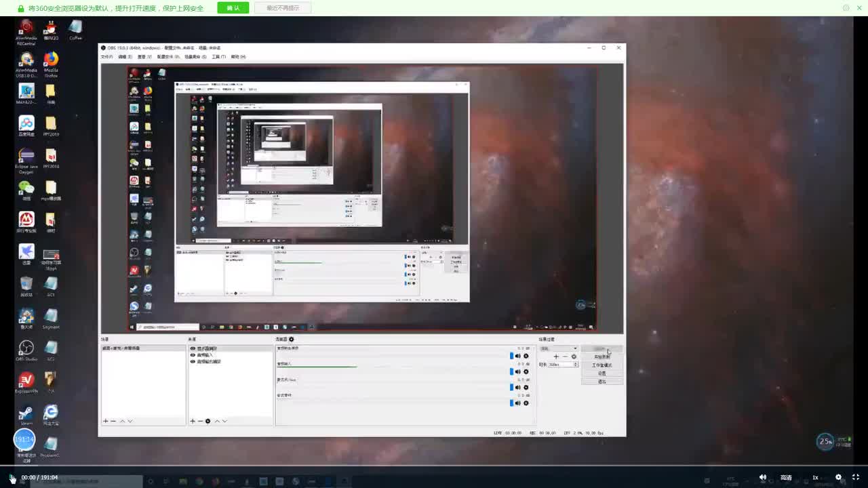Open the ExpressVPN desktop shortcut
Screen dimensions: 868x488
click(x=26, y=383)
